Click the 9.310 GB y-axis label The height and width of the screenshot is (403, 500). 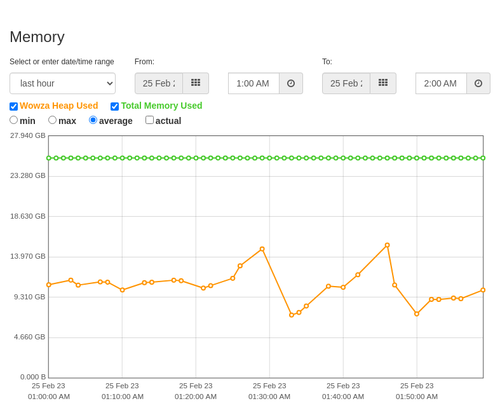29,297
